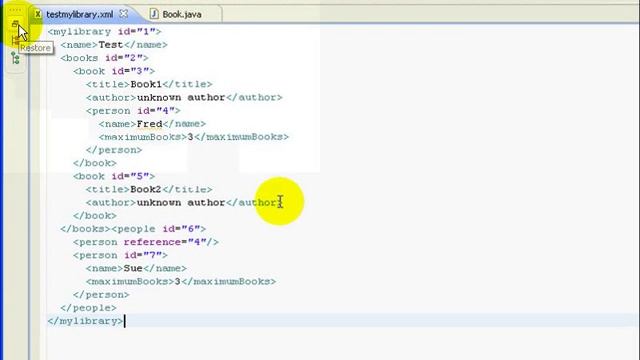Click the </person> tag after Sue's maximumBooks
Viewport: 640px width, 360px height.
coord(101,295)
